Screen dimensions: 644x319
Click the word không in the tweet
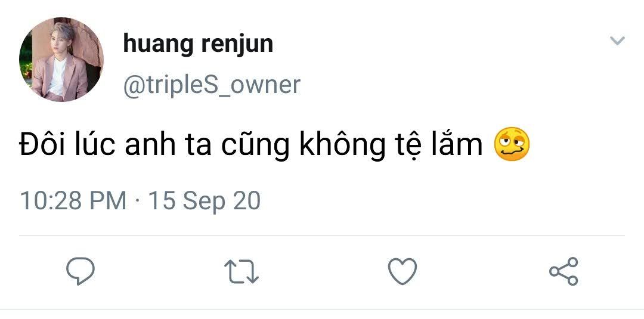tap(342, 145)
